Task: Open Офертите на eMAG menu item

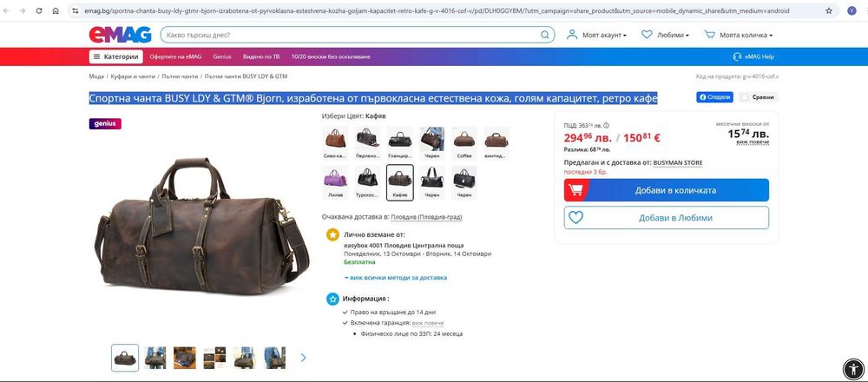Action: point(175,56)
